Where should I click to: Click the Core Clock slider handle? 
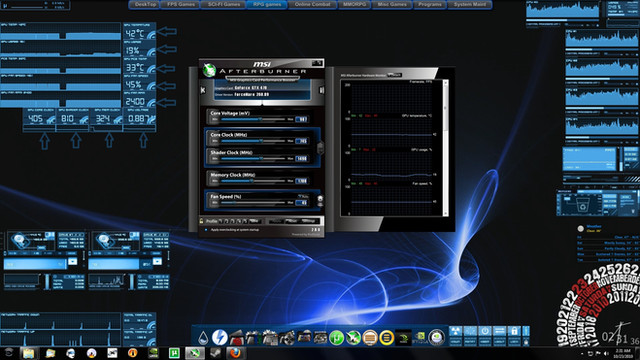pos(261,141)
